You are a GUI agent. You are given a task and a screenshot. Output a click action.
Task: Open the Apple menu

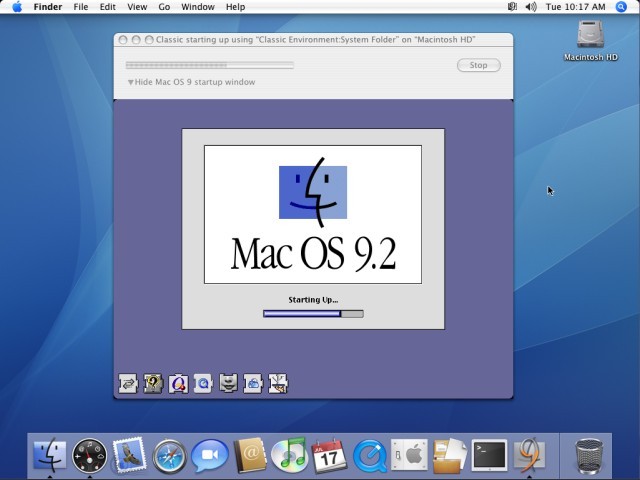click(x=17, y=7)
